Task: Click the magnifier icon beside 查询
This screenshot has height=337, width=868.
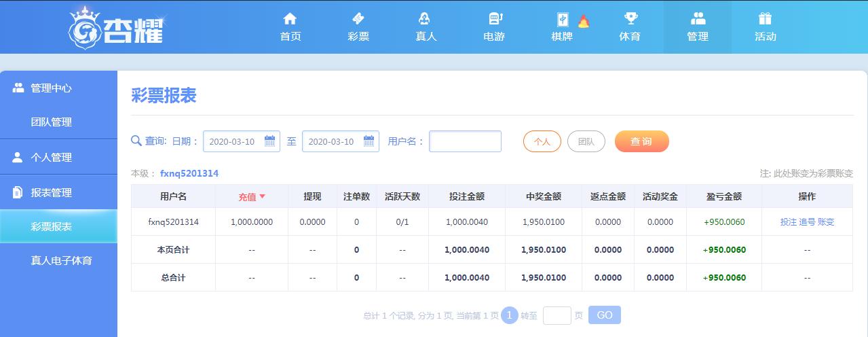Action: (x=136, y=141)
